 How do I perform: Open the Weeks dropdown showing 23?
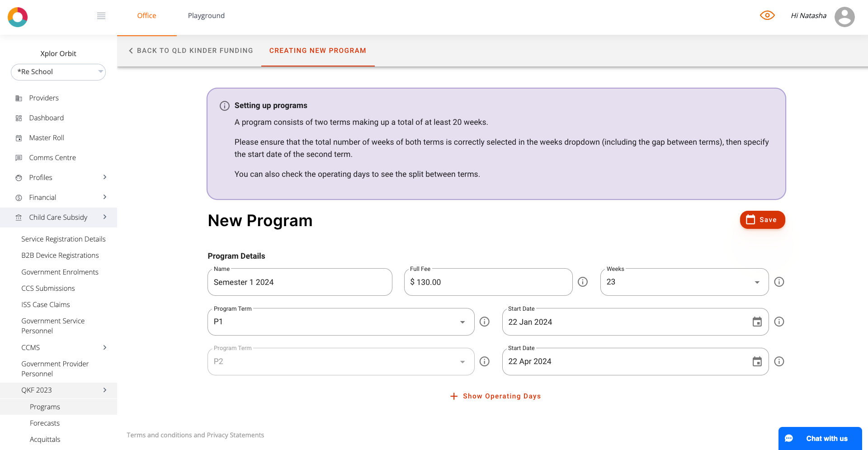pyautogui.click(x=684, y=282)
